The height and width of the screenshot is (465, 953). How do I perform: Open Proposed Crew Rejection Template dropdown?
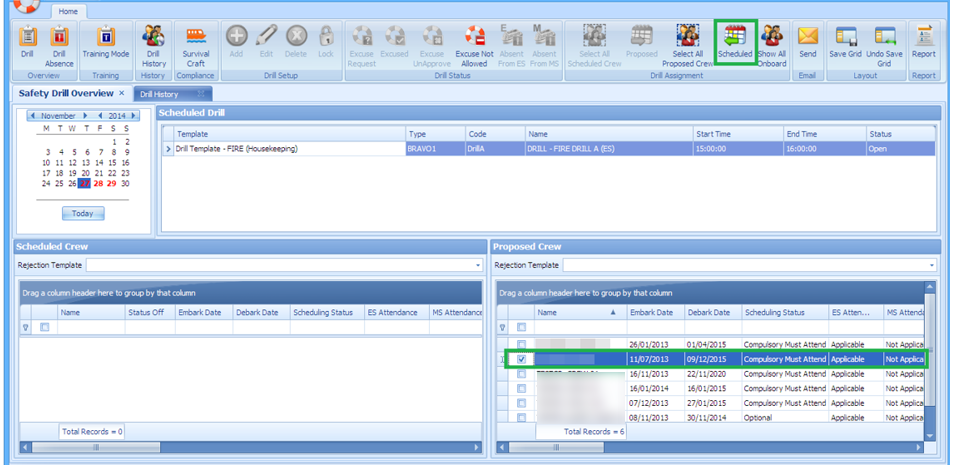[931, 266]
